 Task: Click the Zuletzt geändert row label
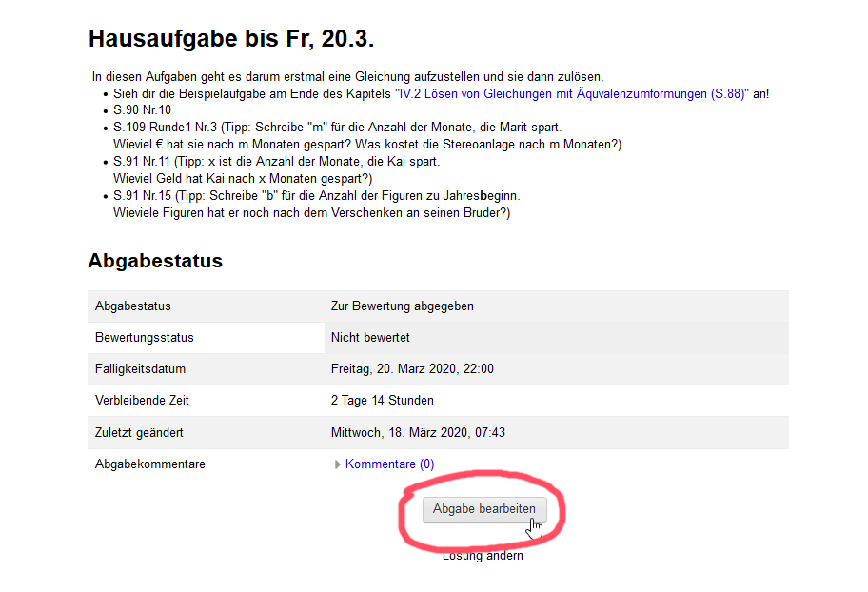[139, 432]
